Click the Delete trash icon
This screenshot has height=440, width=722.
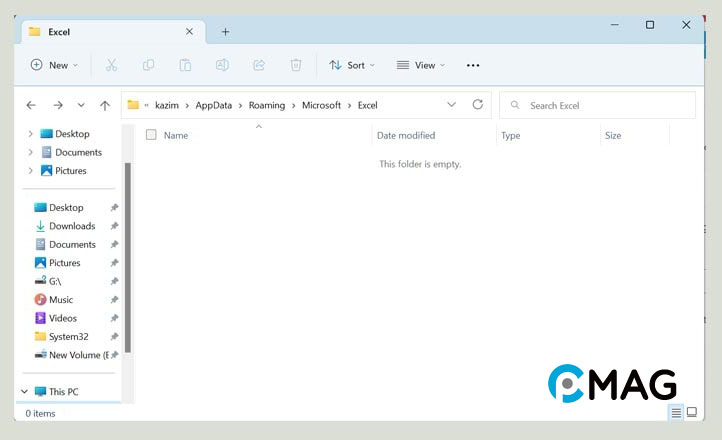[x=296, y=65]
